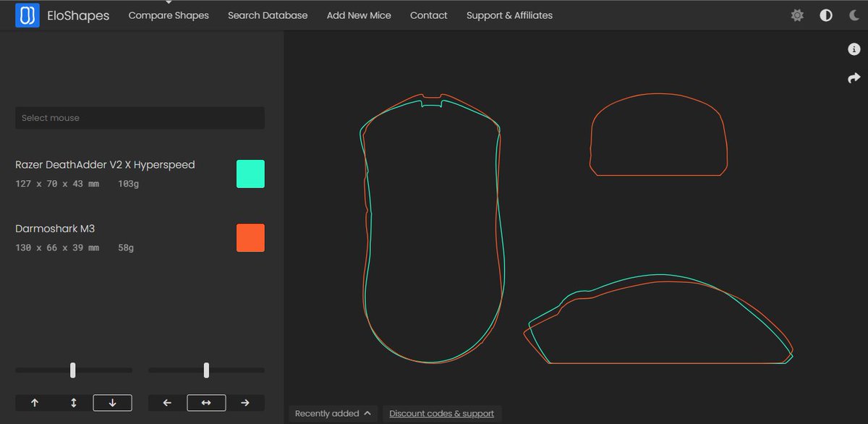Open Discount codes & support link
Viewport: 868px width, 424px height.
point(442,413)
